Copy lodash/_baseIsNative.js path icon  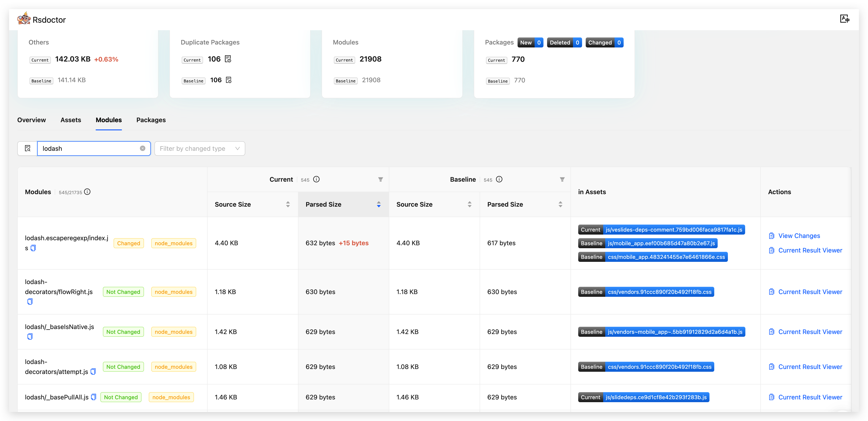click(30, 337)
